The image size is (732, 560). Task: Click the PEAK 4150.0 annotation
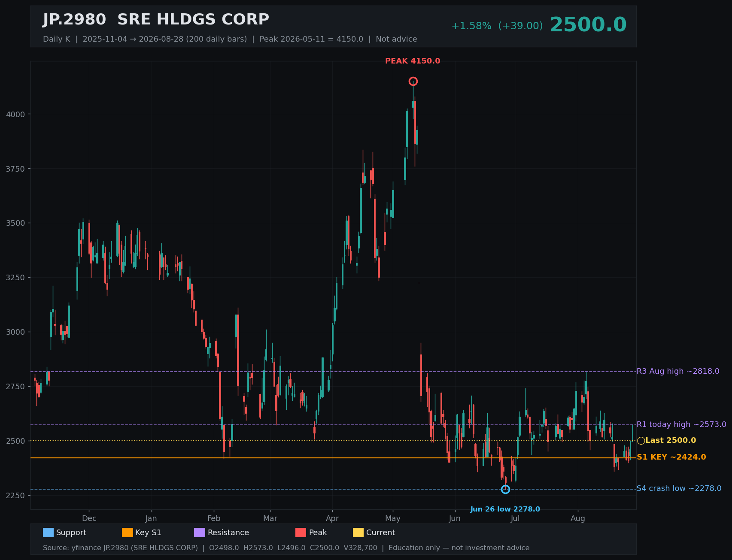[413, 61]
